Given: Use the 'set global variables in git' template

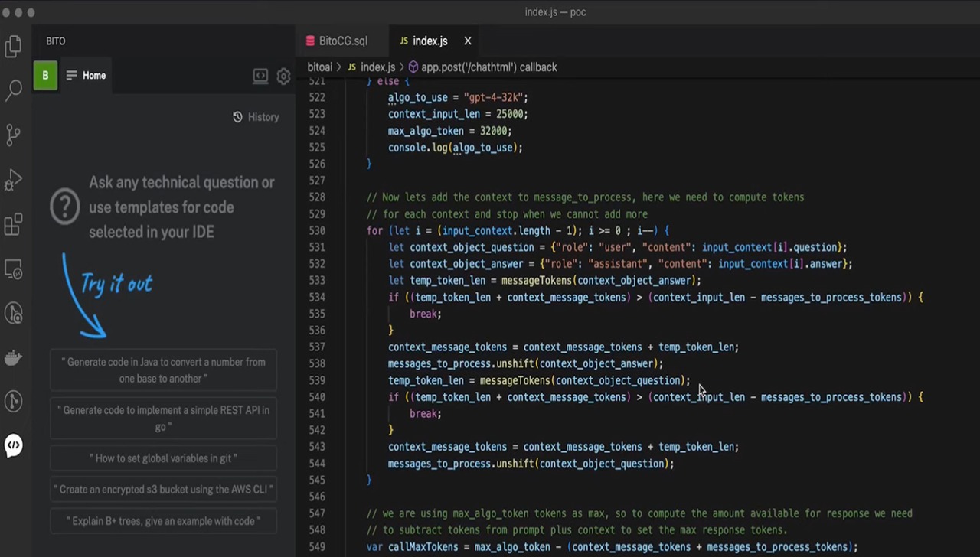Looking at the screenshot, I should 163,458.
